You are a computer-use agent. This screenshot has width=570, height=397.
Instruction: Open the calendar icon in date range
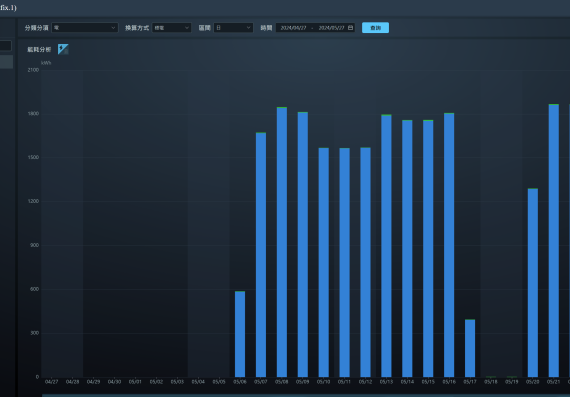(x=350, y=28)
